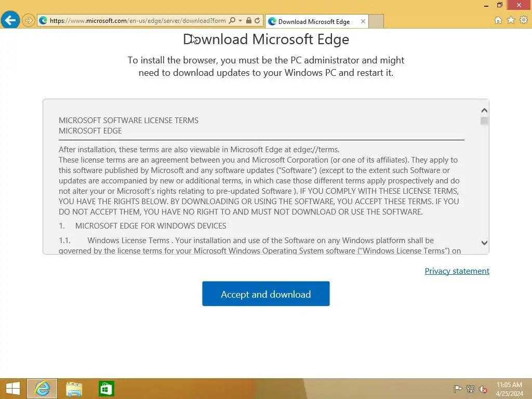Screen dimensions: 532x399
Task: Refresh the page with the reload icon
Action: [258, 21]
